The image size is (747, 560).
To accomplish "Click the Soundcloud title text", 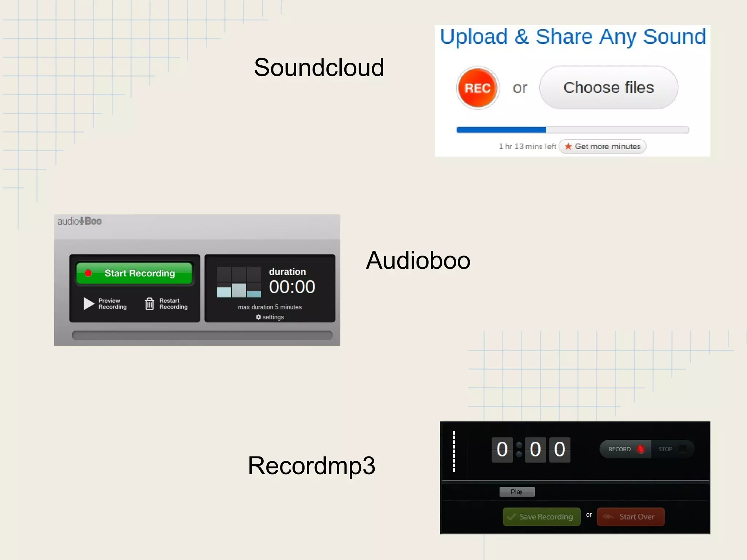I will [319, 67].
